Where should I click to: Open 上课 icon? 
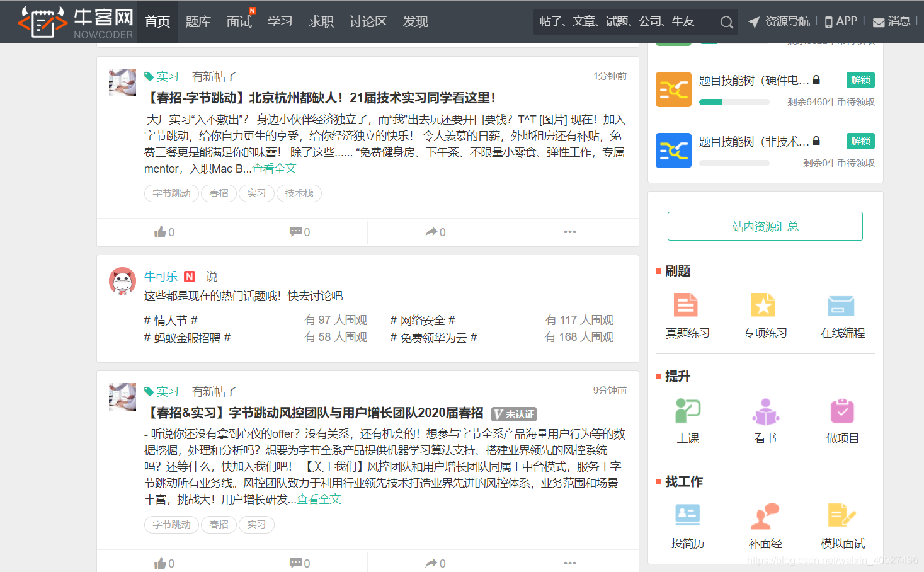tap(688, 411)
